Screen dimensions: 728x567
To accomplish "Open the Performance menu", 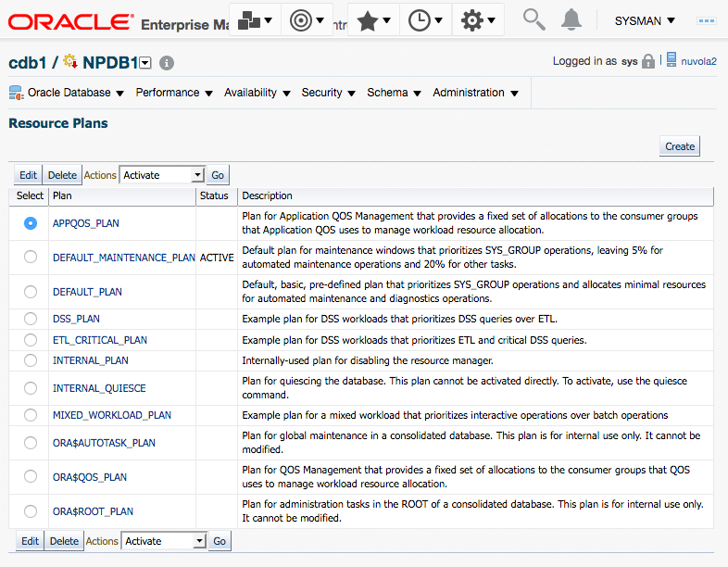I will coord(174,93).
